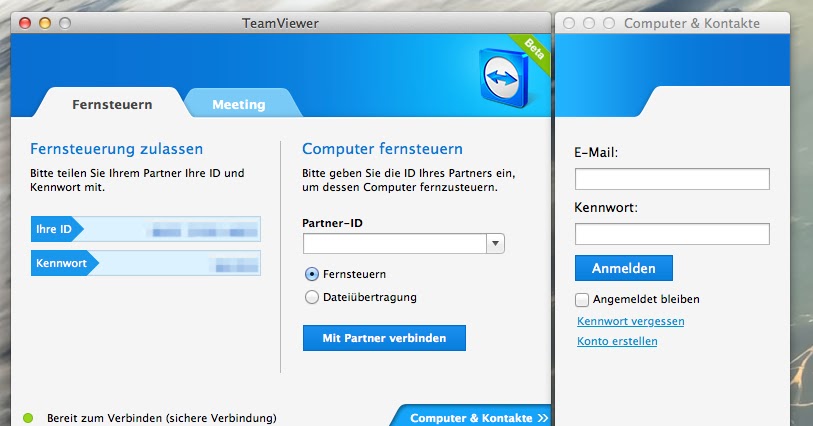Click the Bereit zum Verbinden status text

(x=161, y=418)
